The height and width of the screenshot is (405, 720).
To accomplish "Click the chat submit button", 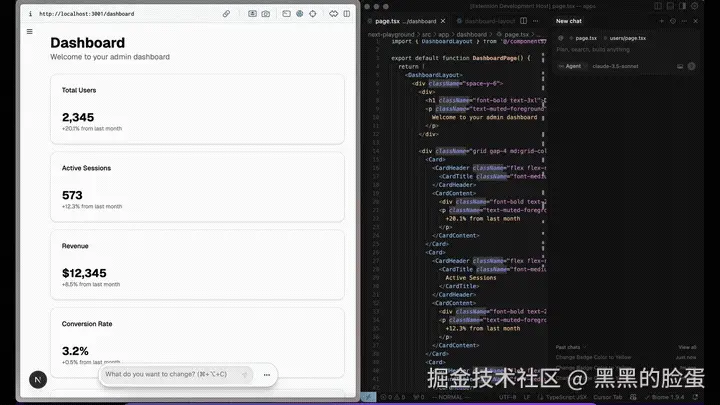I will (692, 66).
